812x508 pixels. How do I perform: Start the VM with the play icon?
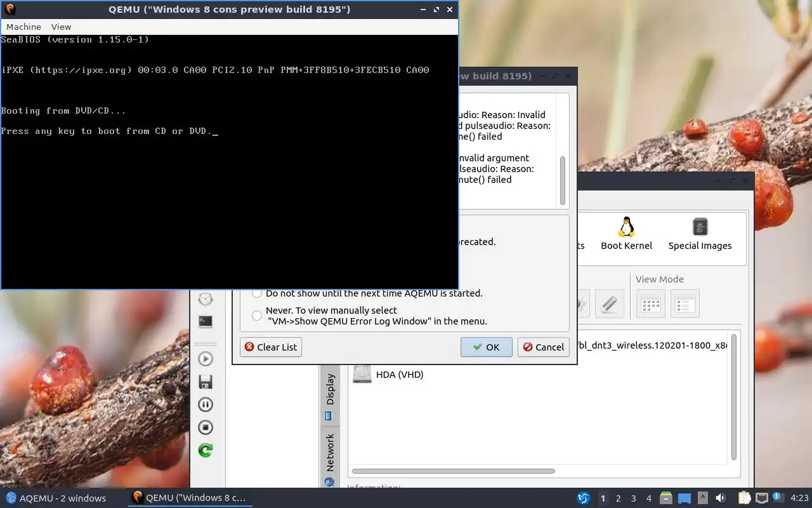[206, 359]
